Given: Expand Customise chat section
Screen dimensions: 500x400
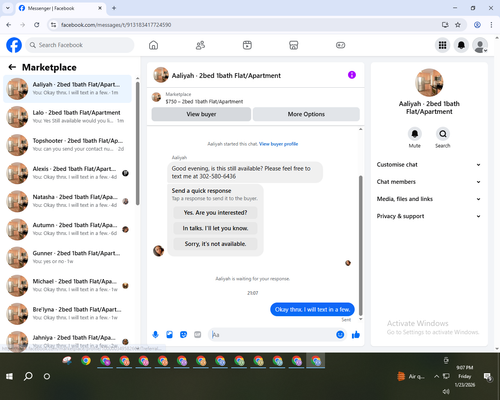Looking at the screenshot, I should pyautogui.click(x=429, y=165).
